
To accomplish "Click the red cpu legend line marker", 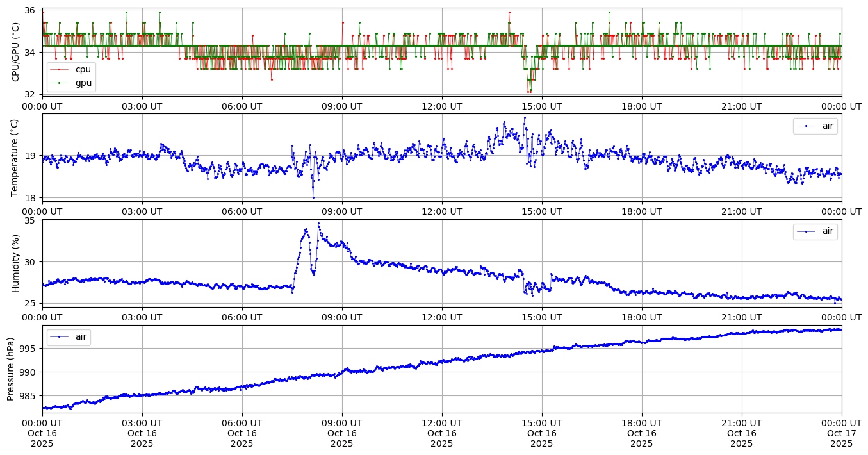I will pos(60,69).
